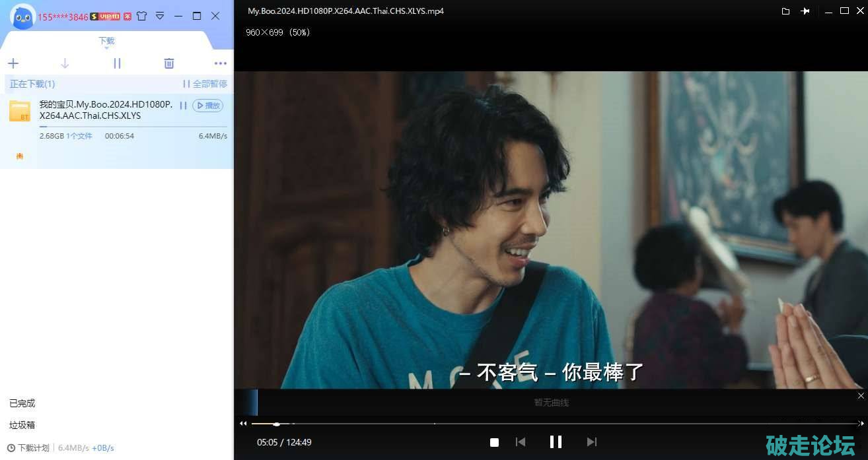Add a new download task with plus icon

tap(13, 63)
